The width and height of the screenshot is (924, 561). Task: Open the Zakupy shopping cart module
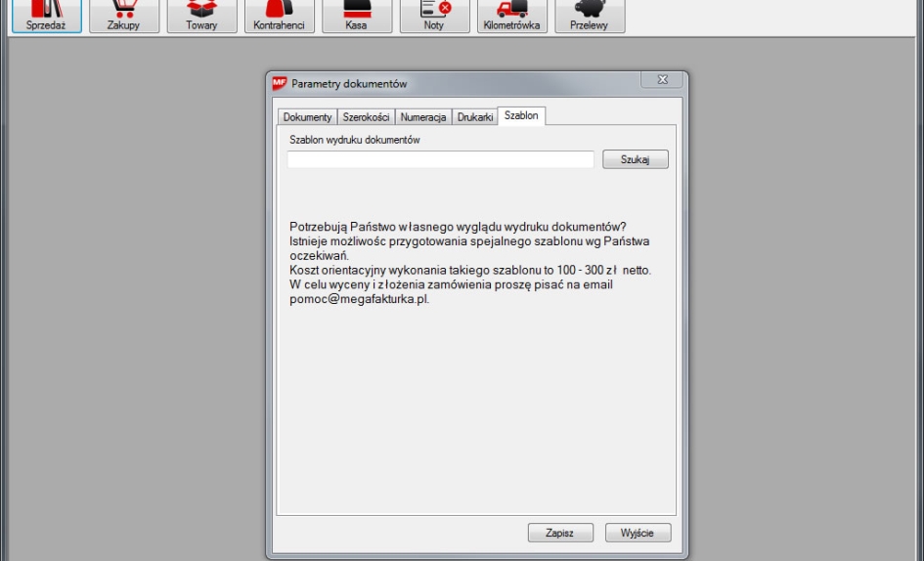click(x=123, y=17)
